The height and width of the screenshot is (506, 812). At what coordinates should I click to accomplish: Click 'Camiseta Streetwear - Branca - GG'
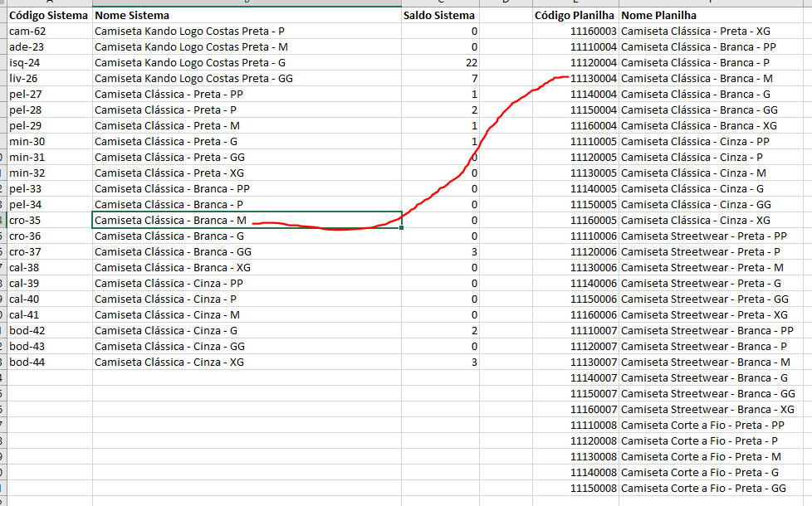coord(708,394)
